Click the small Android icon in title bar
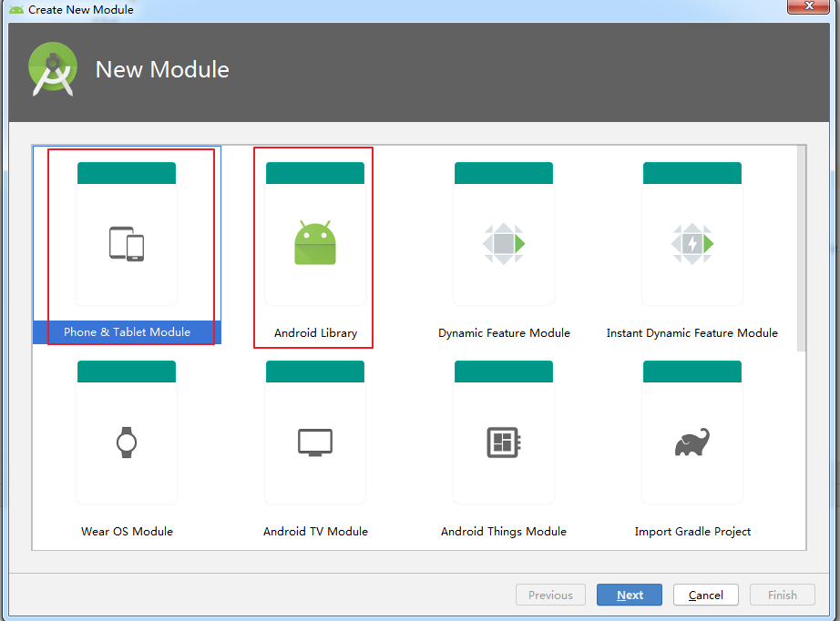This screenshot has width=840, height=621. click(16, 10)
